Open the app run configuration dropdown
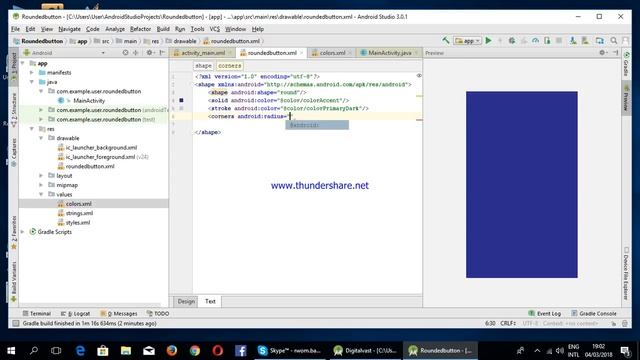 pyautogui.click(x=467, y=40)
